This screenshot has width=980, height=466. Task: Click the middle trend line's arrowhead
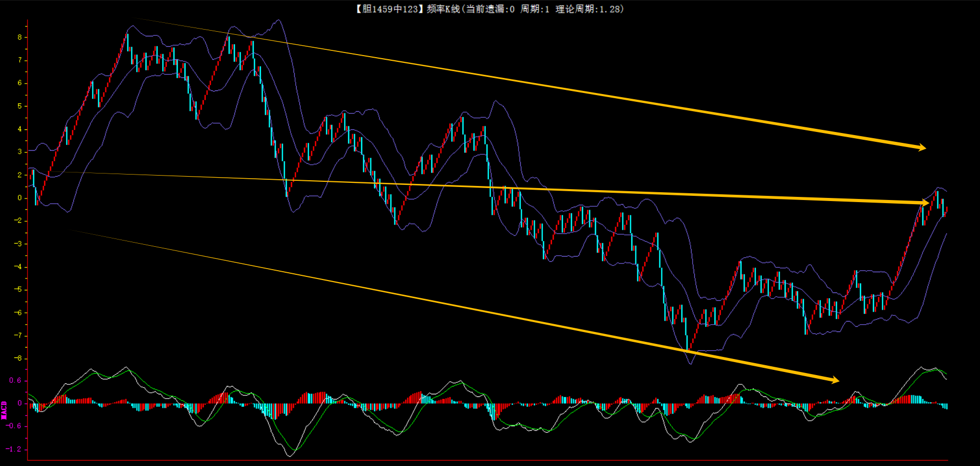pos(925,202)
